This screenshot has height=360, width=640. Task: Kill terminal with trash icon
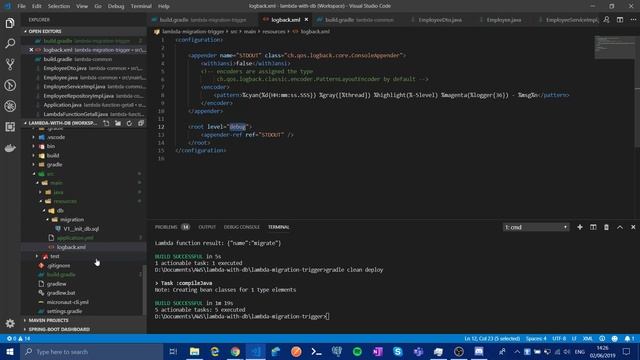point(606,227)
